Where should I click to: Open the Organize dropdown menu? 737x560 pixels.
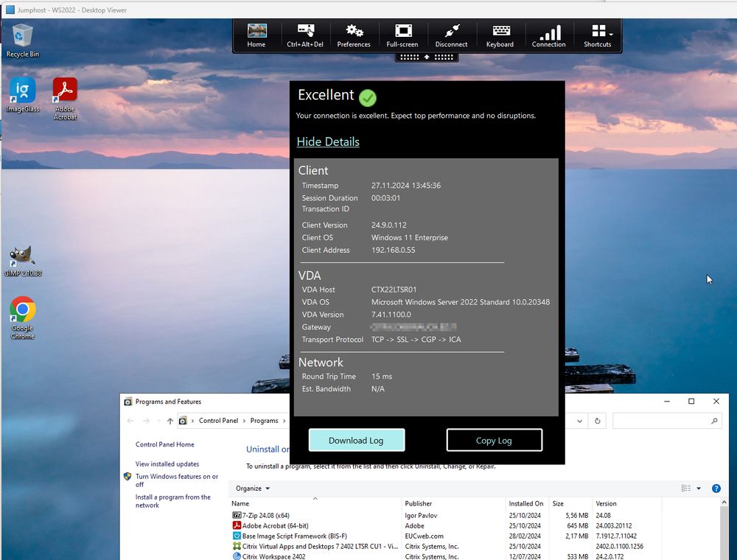253,488
